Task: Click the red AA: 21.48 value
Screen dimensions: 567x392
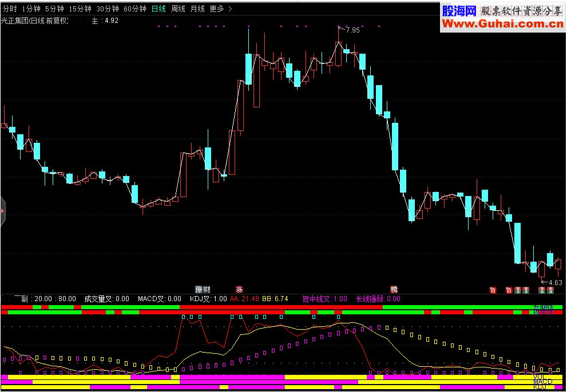Action: 244,299
